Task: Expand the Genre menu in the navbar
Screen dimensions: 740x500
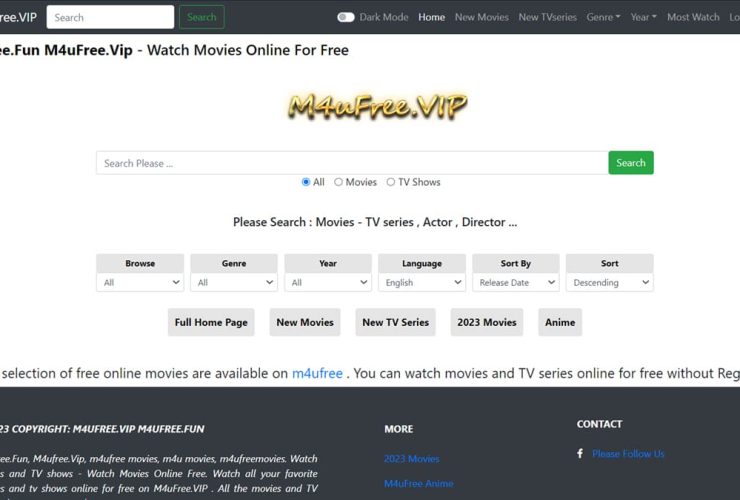Action: tap(603, 17)
